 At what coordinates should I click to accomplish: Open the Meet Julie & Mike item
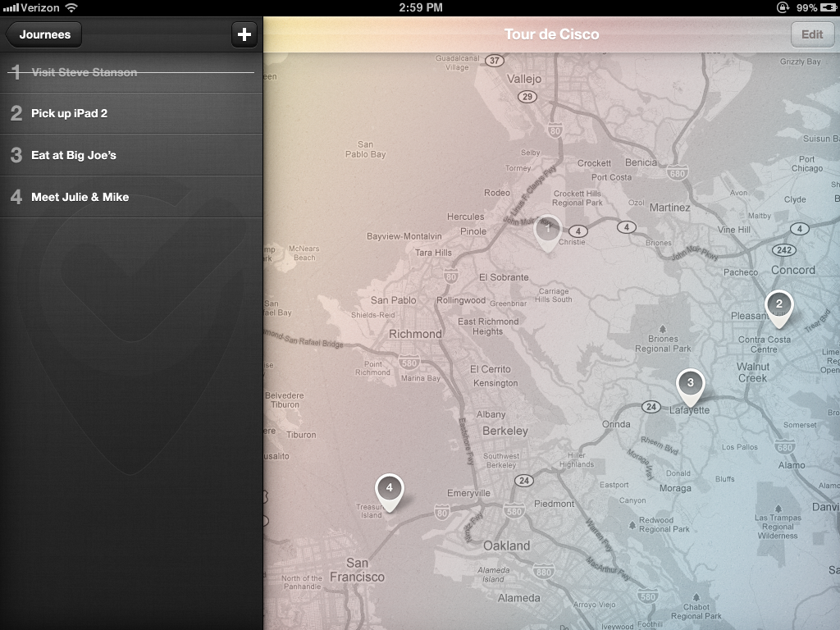[131, 197]
